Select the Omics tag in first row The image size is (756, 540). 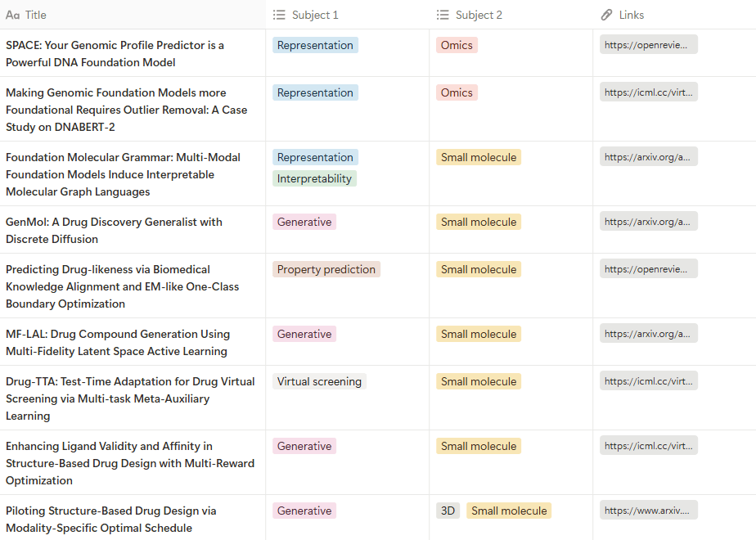point(457,45)
